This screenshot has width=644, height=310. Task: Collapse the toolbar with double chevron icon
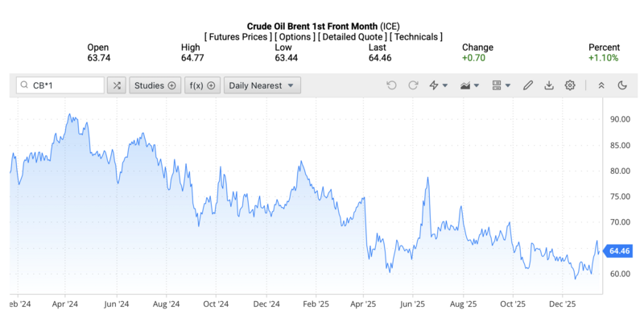(601, 85)
